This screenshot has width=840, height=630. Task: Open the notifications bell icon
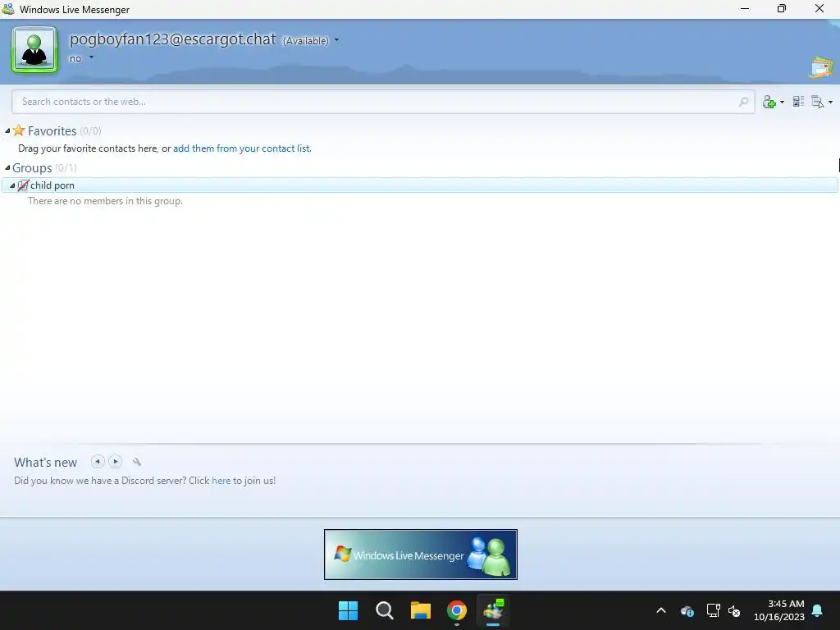pyautogui.click(x=818, y=610)
